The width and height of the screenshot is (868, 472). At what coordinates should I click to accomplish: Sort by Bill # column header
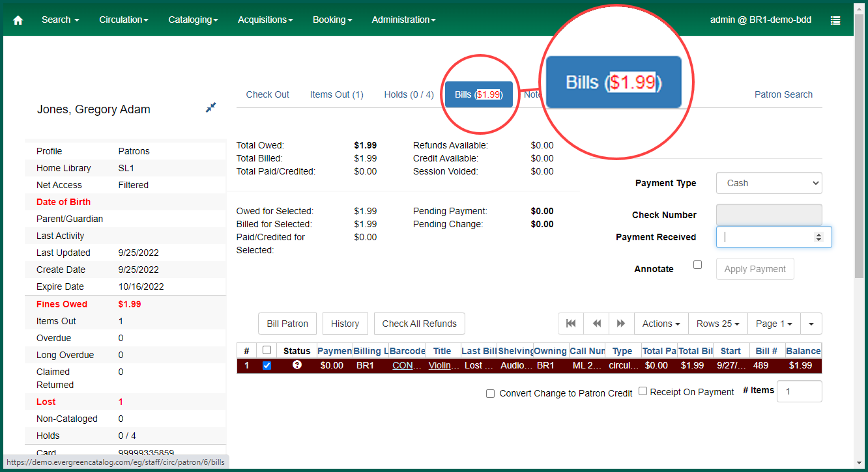pos(766,351)
